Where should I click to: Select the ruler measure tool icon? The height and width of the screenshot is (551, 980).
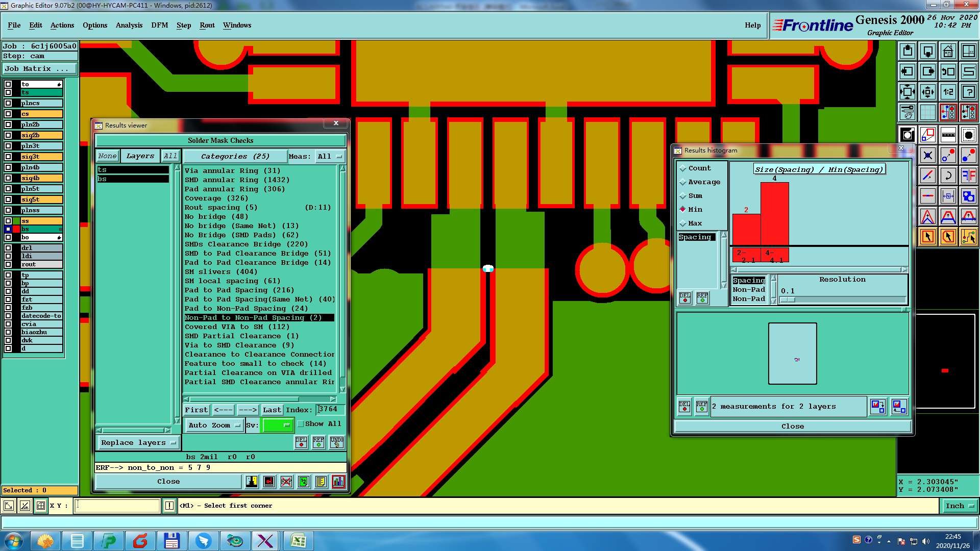948,135
